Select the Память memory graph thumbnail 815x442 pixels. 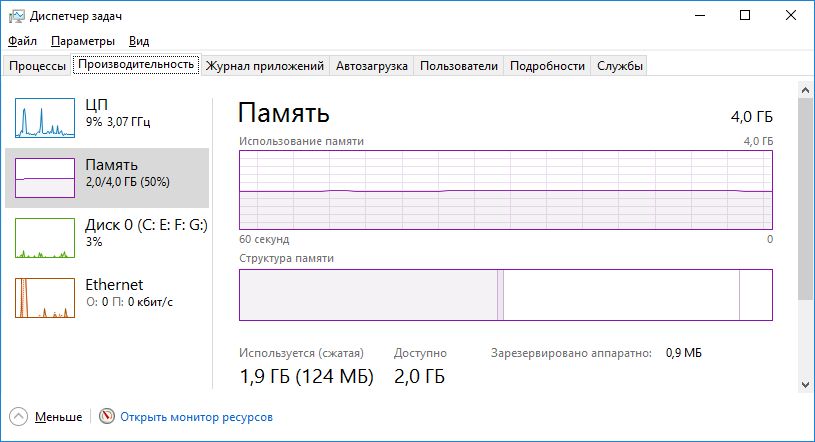pyautogui.click(x=45, y=177)
